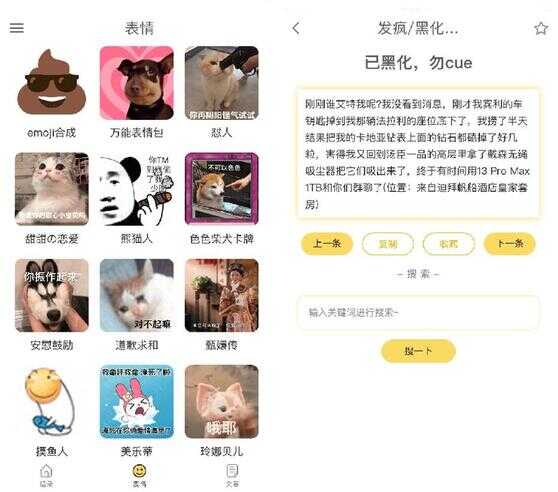
Task: Switch to the home bottom tab
Action: coord(46,476)
